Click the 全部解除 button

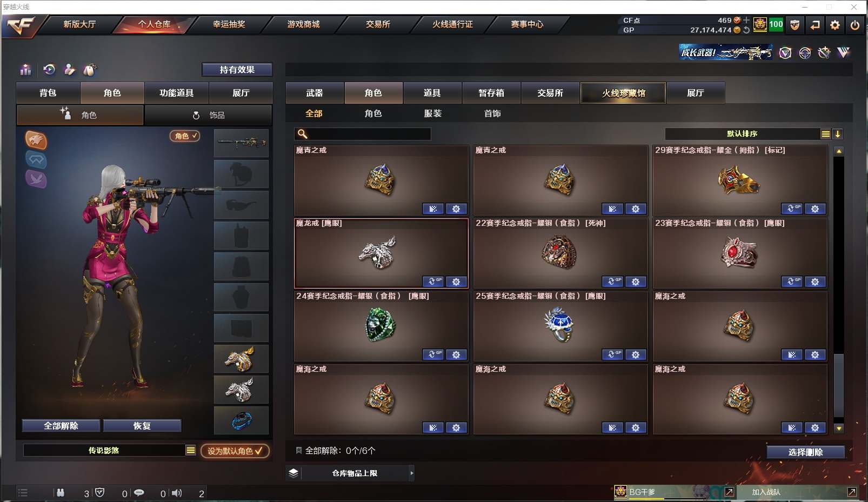click(x=61, y=426)
